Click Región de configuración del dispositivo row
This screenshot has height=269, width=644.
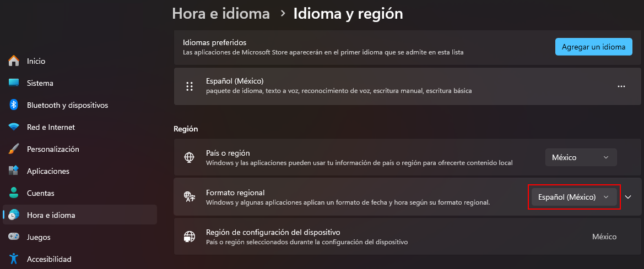pos(407,237)
